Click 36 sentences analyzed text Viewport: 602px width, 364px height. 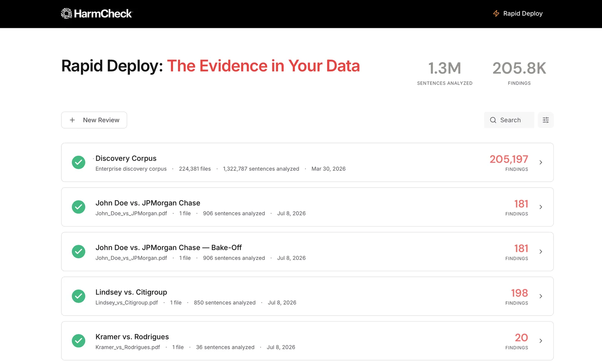click(225, 347)
